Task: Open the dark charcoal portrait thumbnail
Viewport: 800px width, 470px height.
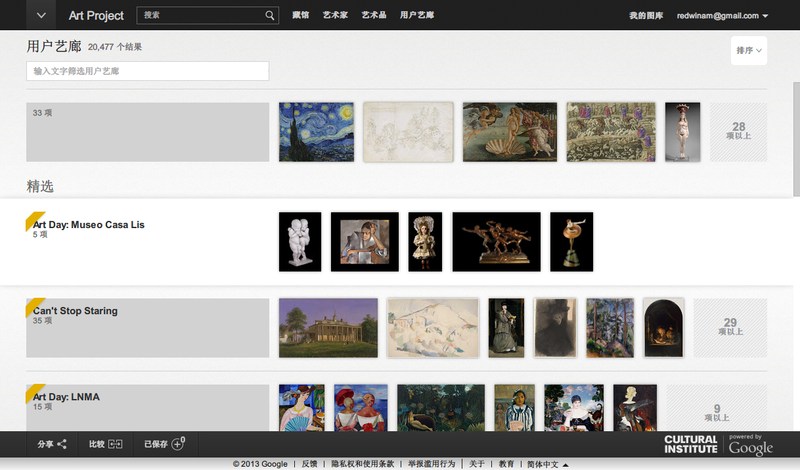Action: 555,328
